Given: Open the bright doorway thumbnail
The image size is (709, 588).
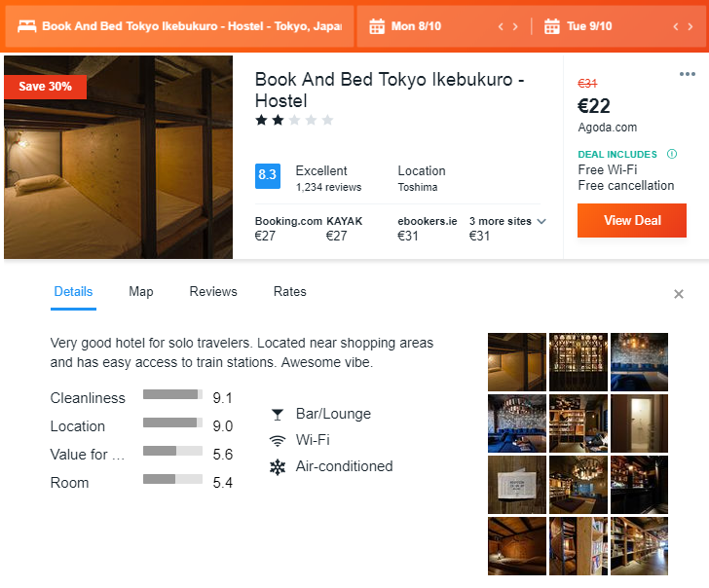Looking at the screenshot, I should (x=639, y=423).
